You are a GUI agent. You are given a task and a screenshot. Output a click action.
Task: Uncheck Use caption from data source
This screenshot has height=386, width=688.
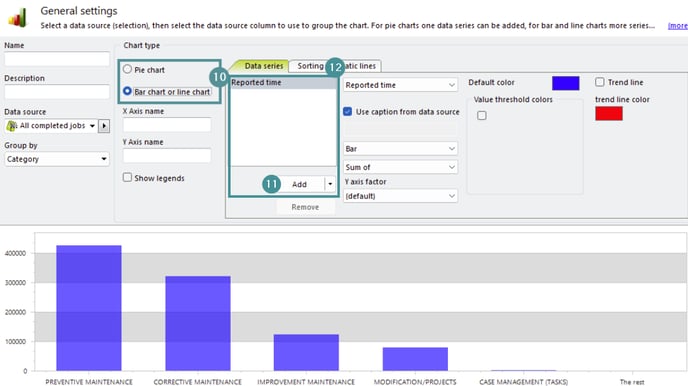point(348,111)
